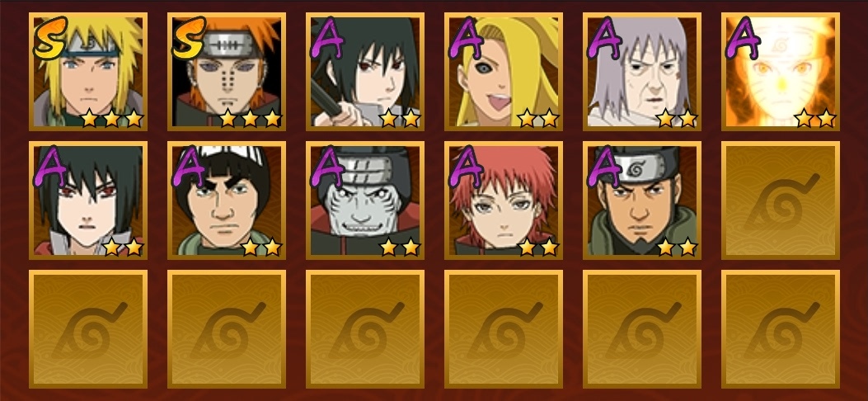
Task: Click the fourth empty slot in bottom row
Action: (503, 329)
